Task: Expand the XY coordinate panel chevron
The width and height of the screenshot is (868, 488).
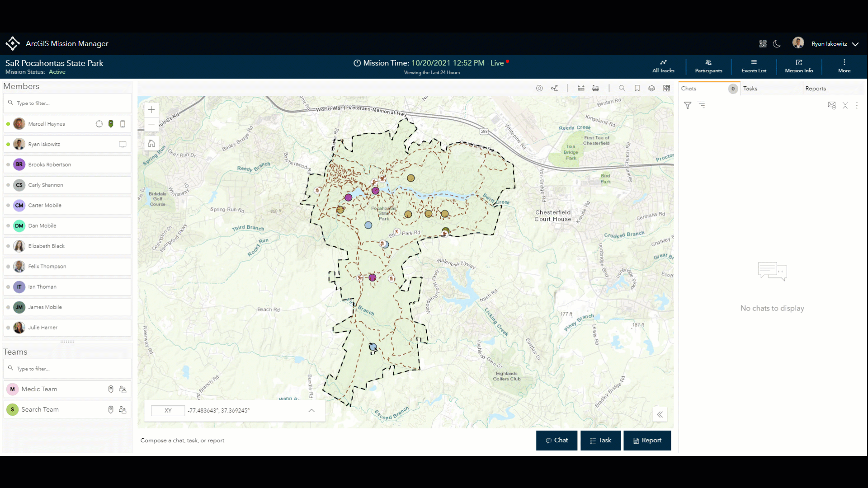Action: (x=311, y=410)
